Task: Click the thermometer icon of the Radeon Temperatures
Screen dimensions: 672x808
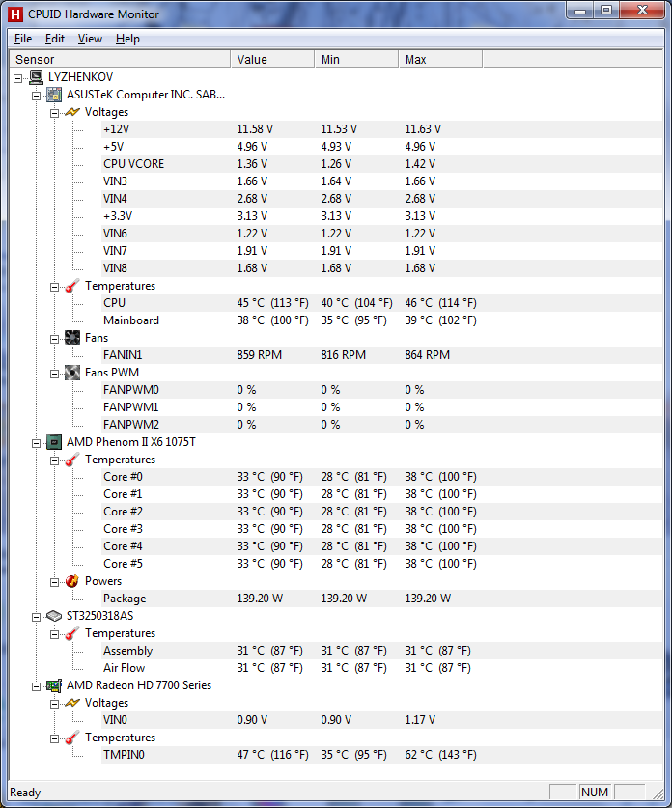Action: click(72, 738)
